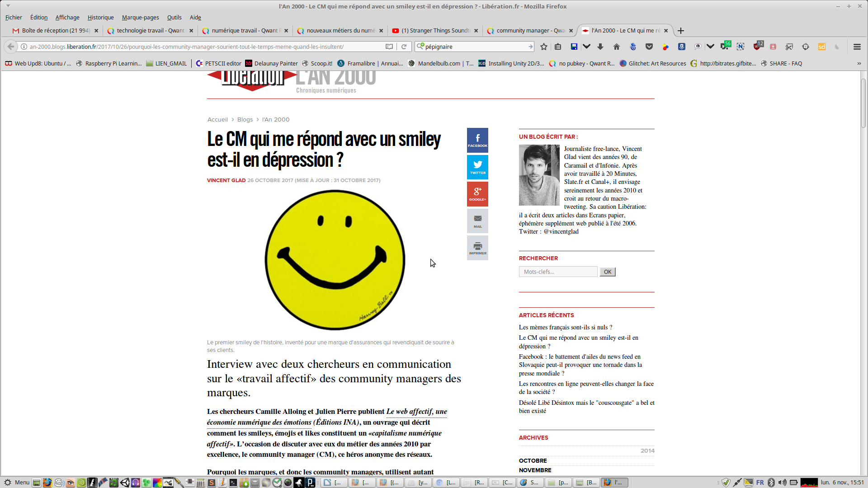The image size is (868, 488).
Task: Expand hidden bookmarks toolbar chevron
Action: pos(859,64)
